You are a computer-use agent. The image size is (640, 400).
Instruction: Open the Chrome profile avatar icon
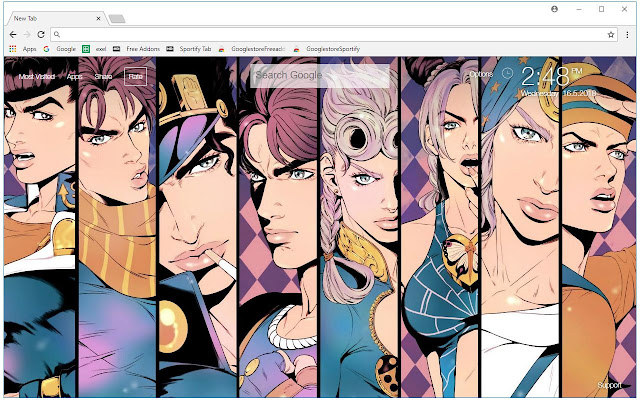coord(554,9)
